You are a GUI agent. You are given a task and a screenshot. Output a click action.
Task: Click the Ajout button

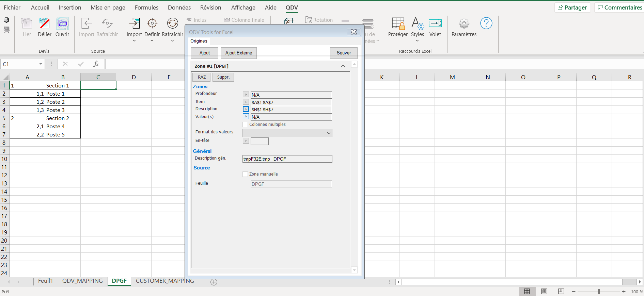click(x=204, y=53)
